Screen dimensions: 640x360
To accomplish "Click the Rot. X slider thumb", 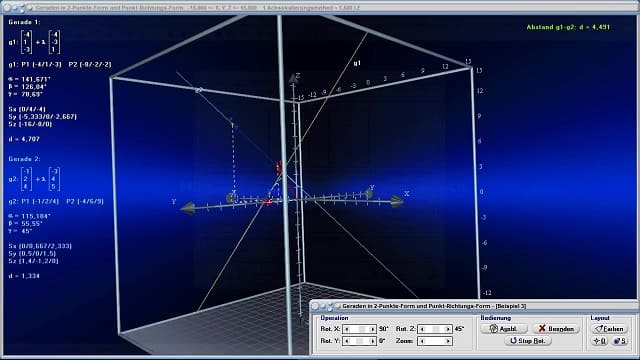I will [x=361, y=329].
